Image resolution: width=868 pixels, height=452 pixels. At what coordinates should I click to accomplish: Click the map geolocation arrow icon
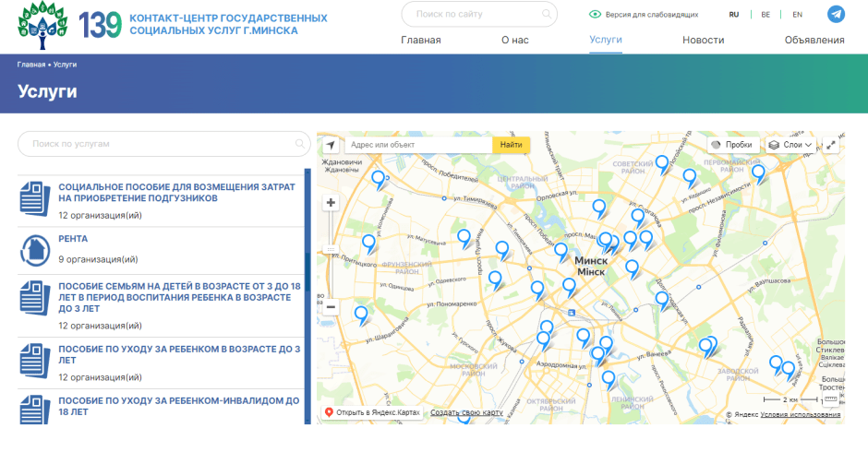pos(331,145)
